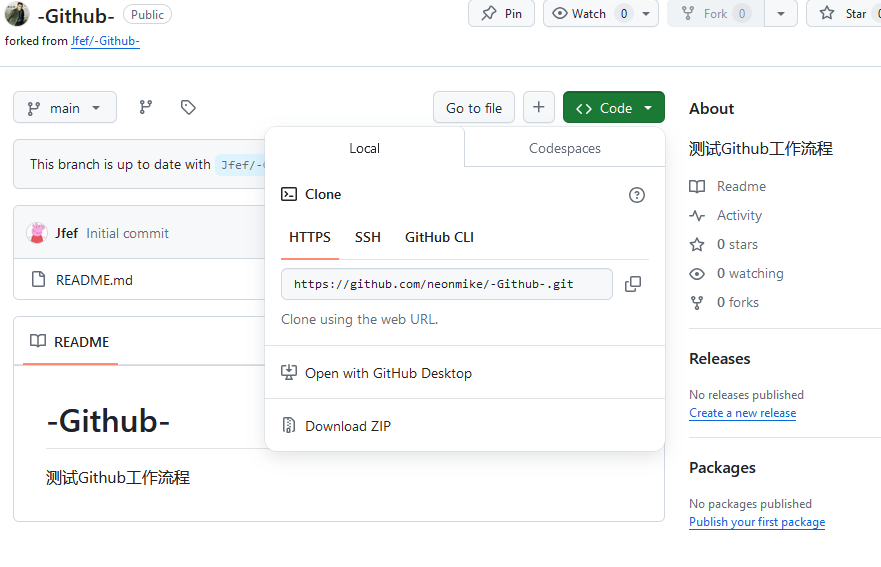
Task: Click Go to file
Action: [474, 107]
